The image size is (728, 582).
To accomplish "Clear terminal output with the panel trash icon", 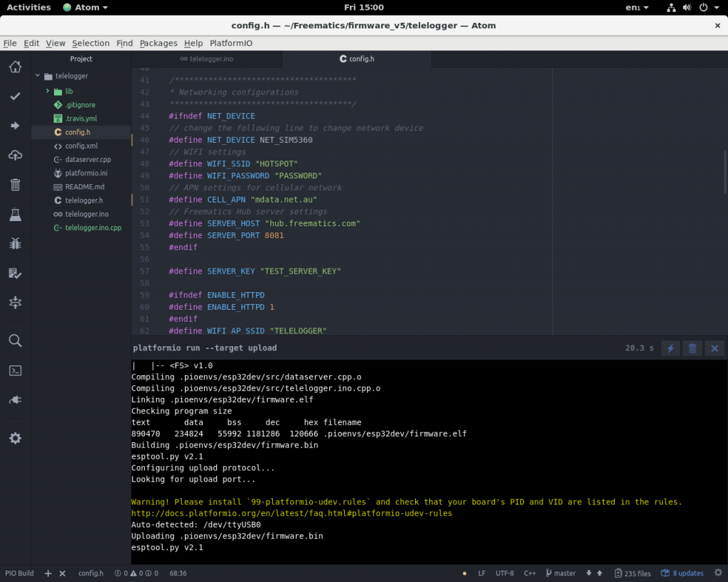I will 692,348.
